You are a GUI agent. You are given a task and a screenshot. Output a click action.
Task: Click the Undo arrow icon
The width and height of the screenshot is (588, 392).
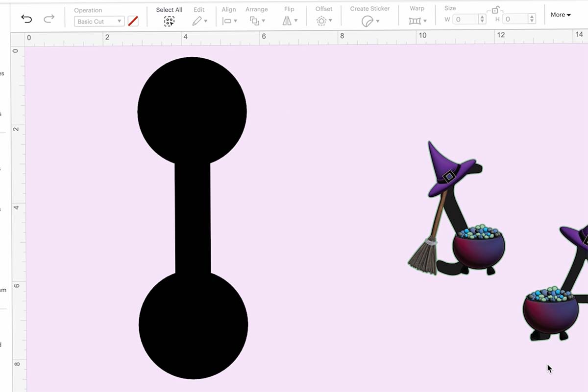(x=26, y=19)
